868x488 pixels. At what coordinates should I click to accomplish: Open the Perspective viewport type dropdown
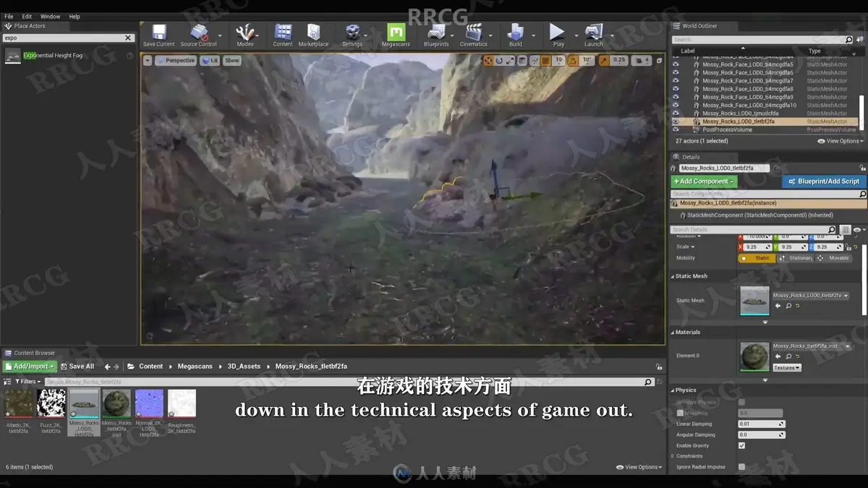pos(175,61)
